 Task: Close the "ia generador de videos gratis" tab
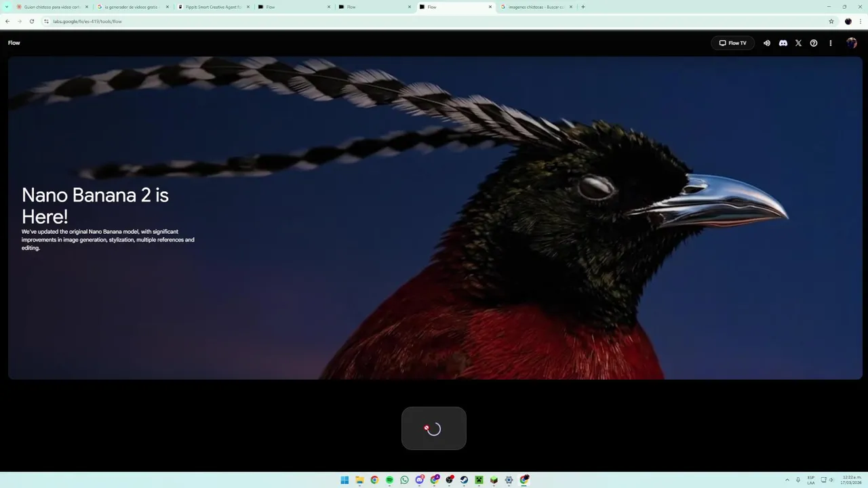tap(167, 7)
